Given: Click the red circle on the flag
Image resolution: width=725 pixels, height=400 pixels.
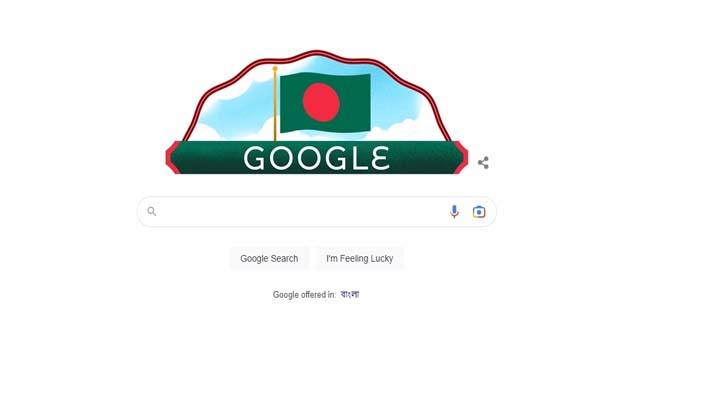Looking at the screenshot, I should 321,102.
